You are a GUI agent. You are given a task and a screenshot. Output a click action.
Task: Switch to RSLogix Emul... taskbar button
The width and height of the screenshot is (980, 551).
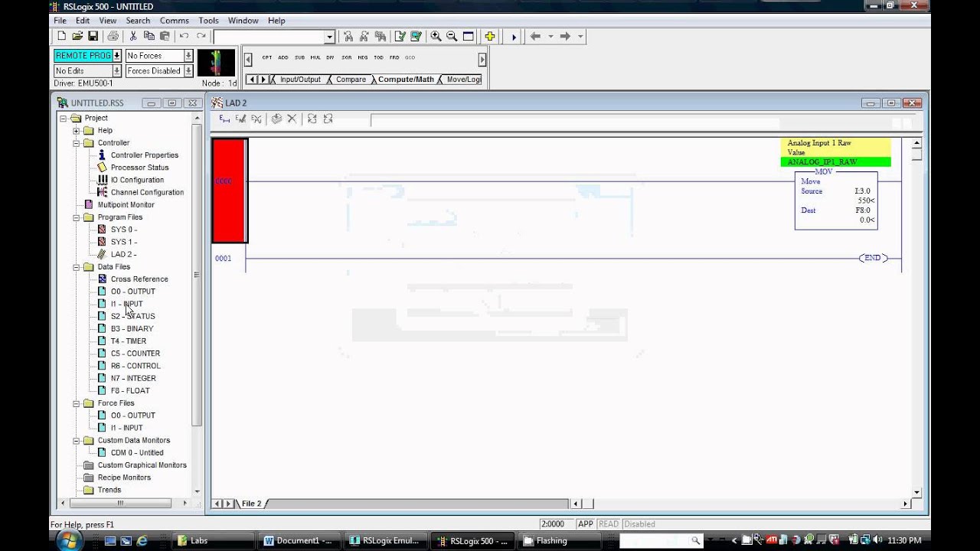(386, 540)
